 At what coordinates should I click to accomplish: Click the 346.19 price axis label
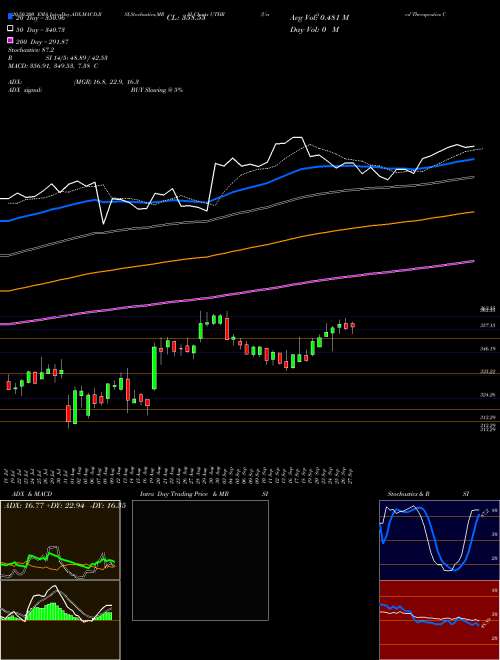[x=488, y=349]
